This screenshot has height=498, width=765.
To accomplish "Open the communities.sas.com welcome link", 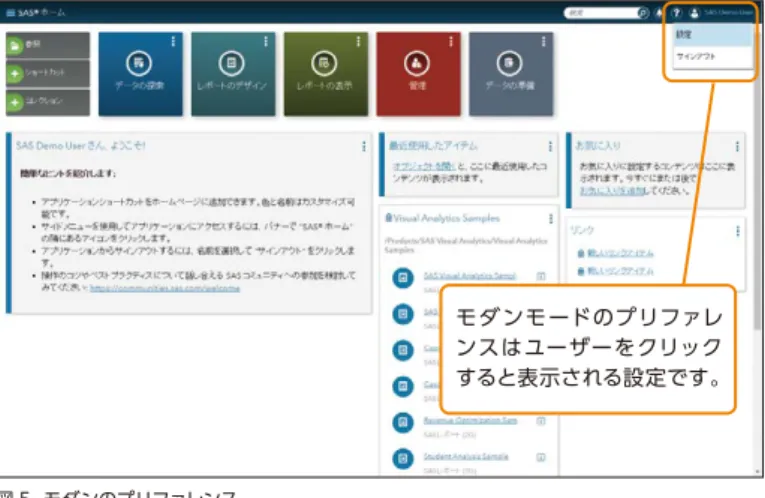I will 165,289.
